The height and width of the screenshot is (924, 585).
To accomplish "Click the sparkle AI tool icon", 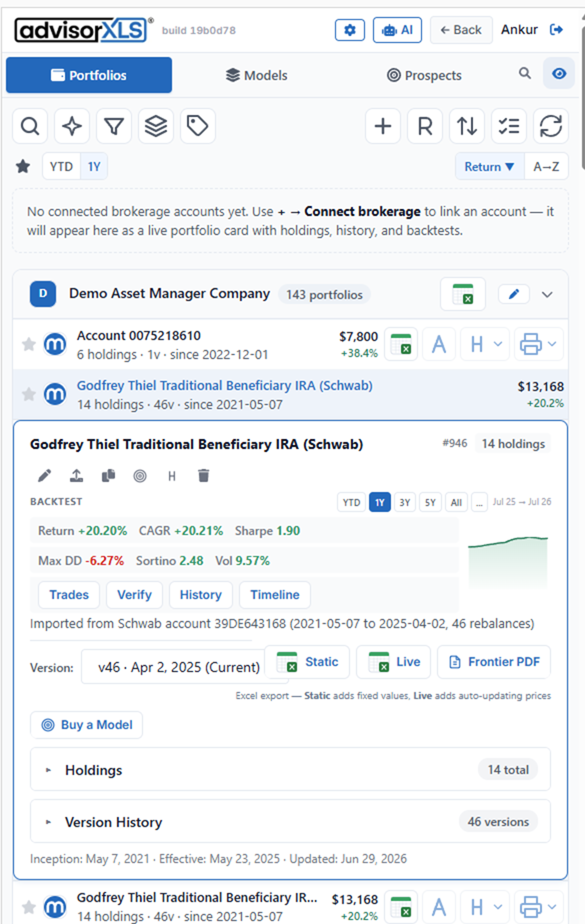I will coord(72,126).
